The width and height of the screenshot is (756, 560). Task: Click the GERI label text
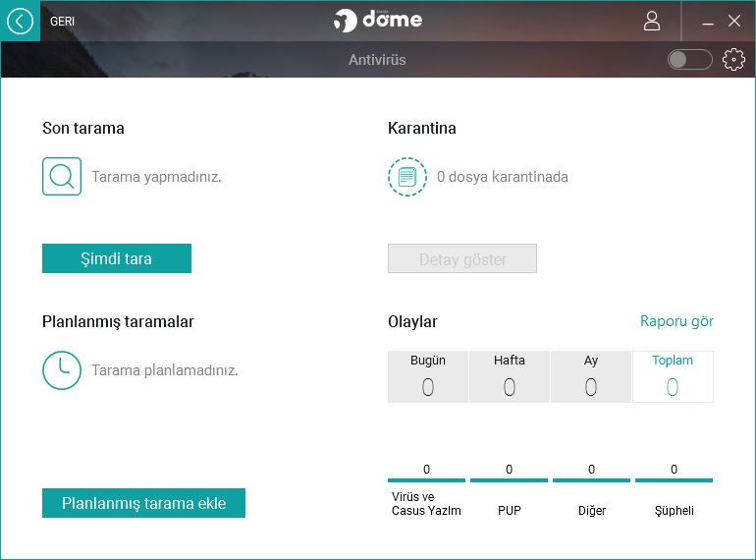[x=62, y=22]
